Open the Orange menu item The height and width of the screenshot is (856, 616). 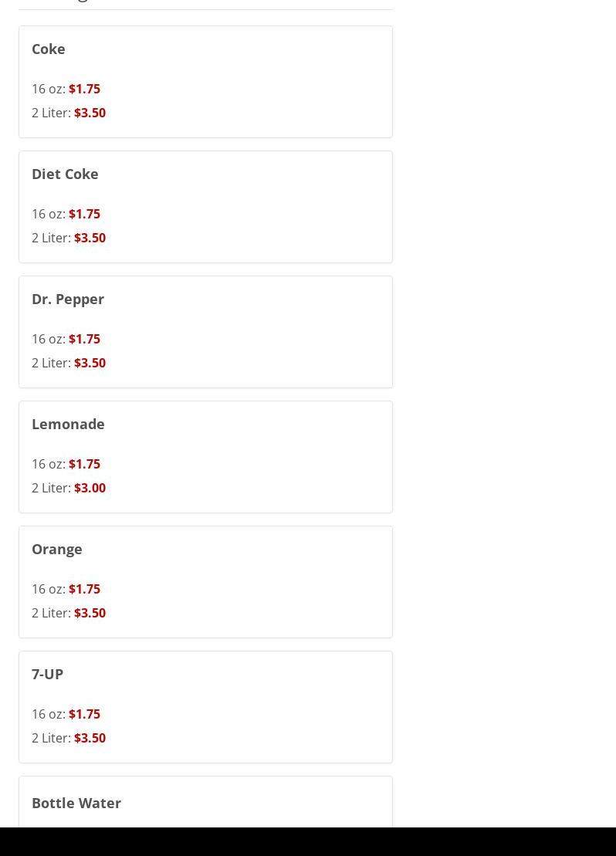[x=57, y=549]
